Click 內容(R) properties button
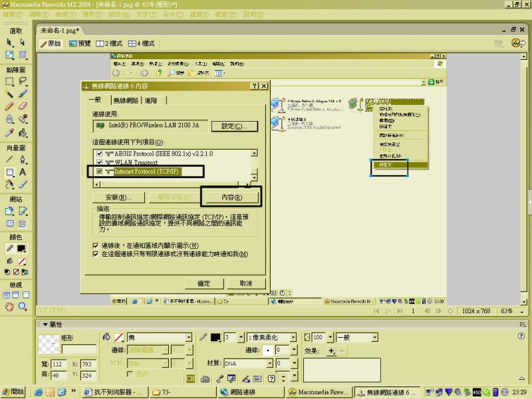Screen dimensions: 532x399 pos(231,198)
